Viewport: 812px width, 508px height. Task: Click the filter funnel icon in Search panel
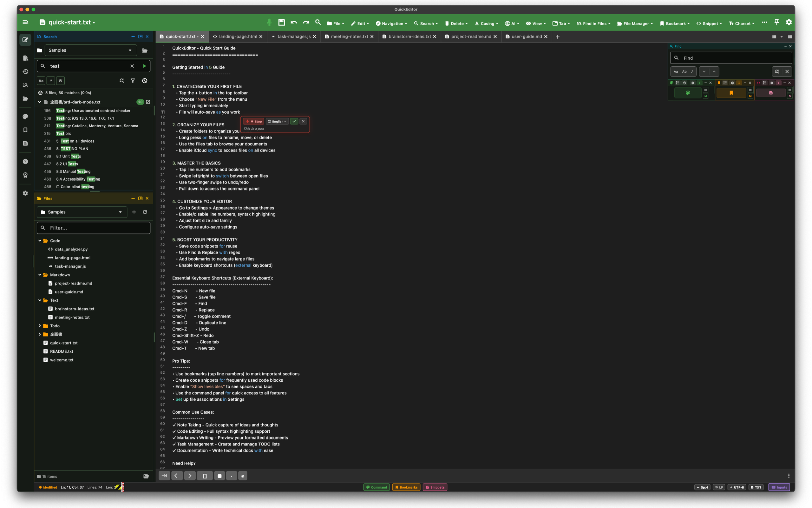[133, 81]
